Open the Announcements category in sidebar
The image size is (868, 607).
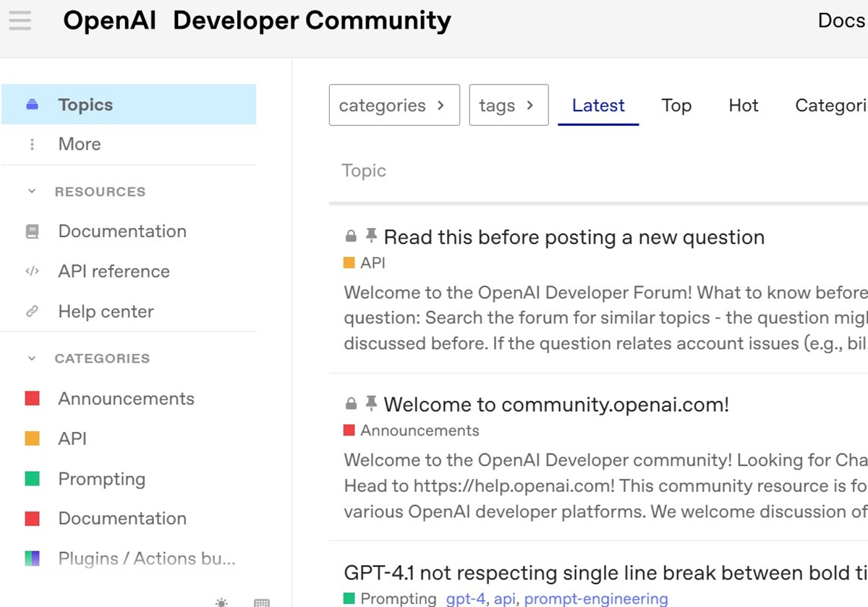pyautogui.click(x=126, y=399)
